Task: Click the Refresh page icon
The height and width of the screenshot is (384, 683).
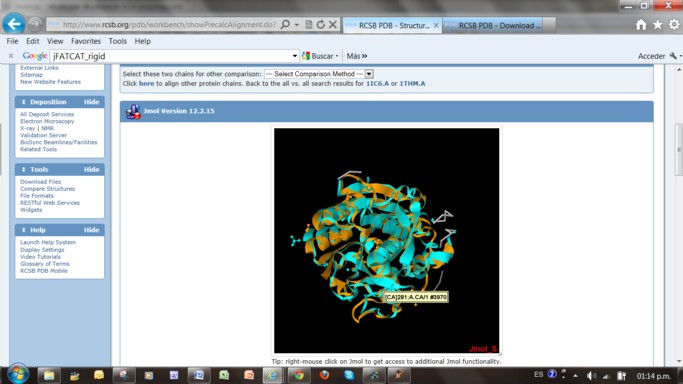Action: point(321,25)
